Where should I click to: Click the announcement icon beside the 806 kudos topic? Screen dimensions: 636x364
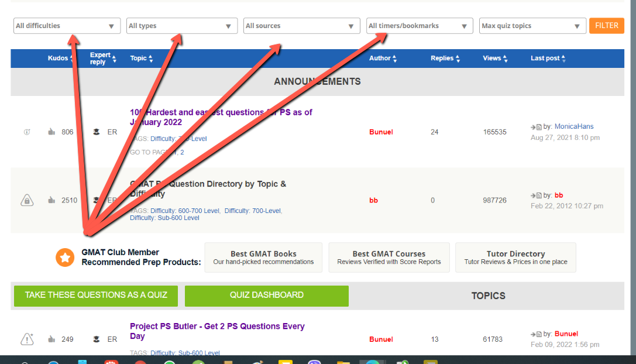27,132
